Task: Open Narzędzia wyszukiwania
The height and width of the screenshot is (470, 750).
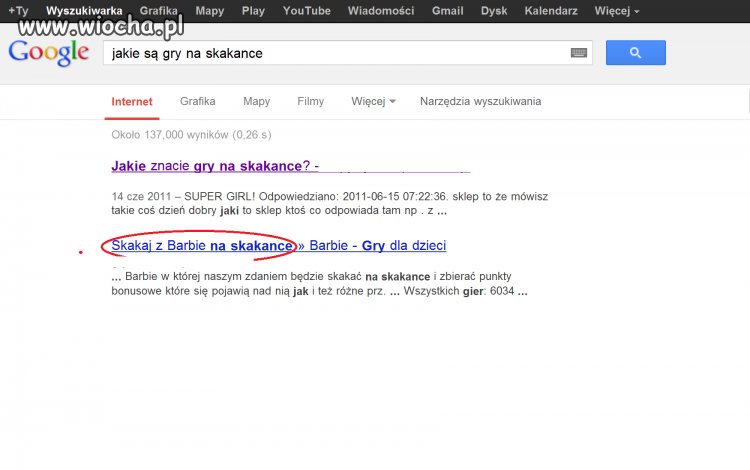Action: tap(481, 101)
